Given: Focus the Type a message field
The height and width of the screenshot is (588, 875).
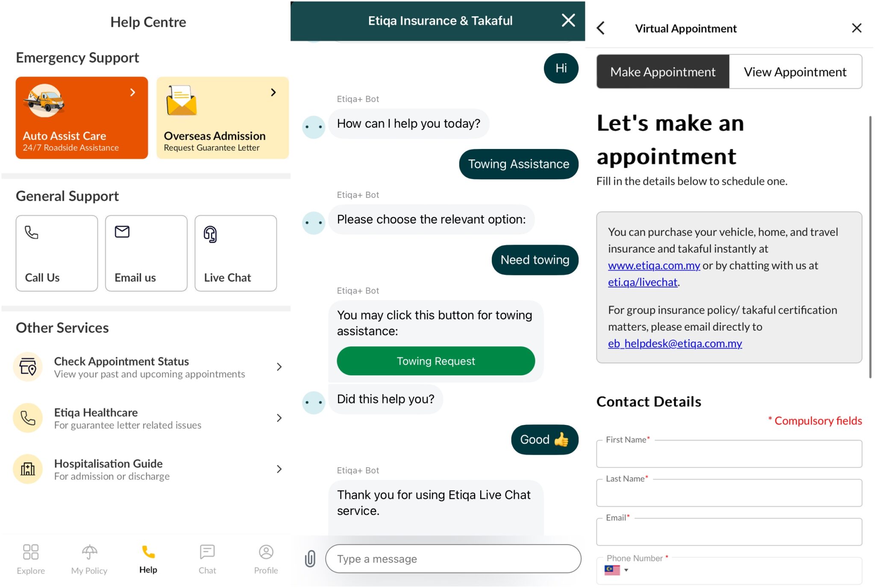Looking at the screenshot, I should 453,559.
